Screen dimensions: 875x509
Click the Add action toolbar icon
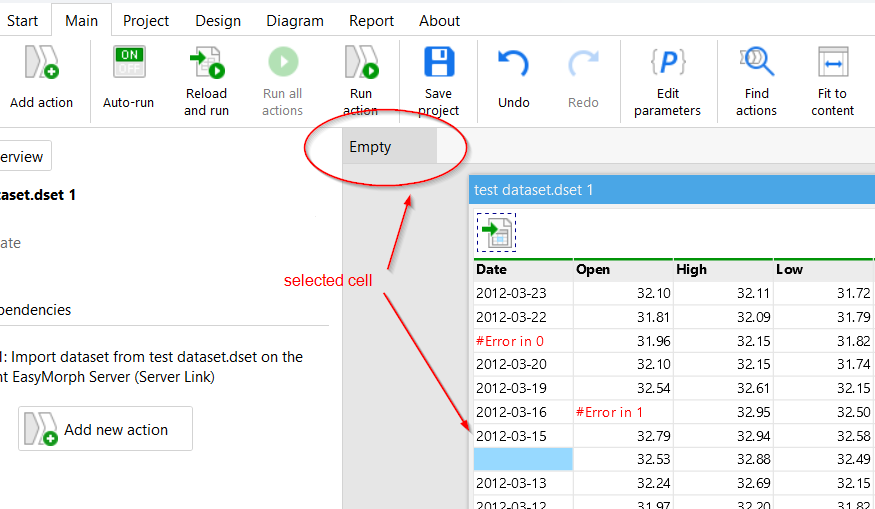click(41, 65)
